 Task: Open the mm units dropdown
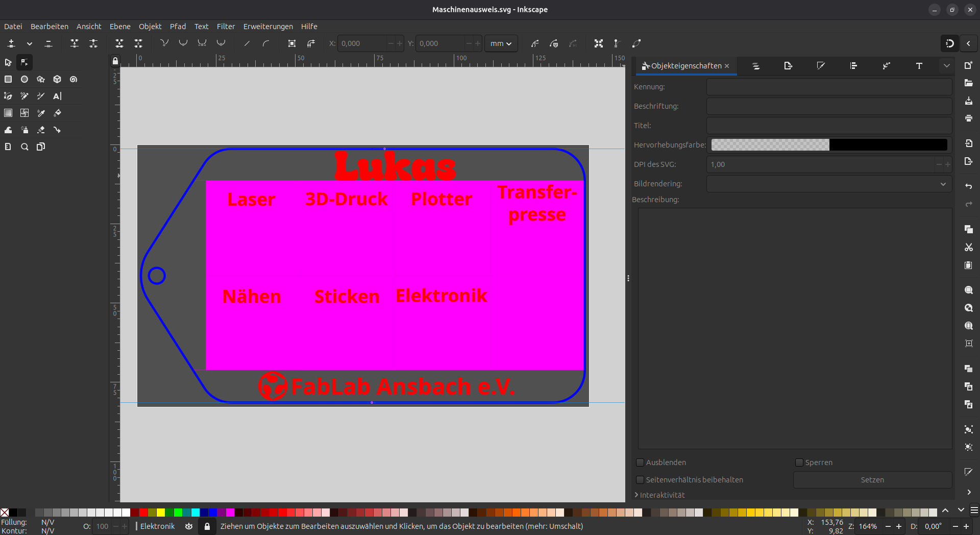(x=501, y=43)
